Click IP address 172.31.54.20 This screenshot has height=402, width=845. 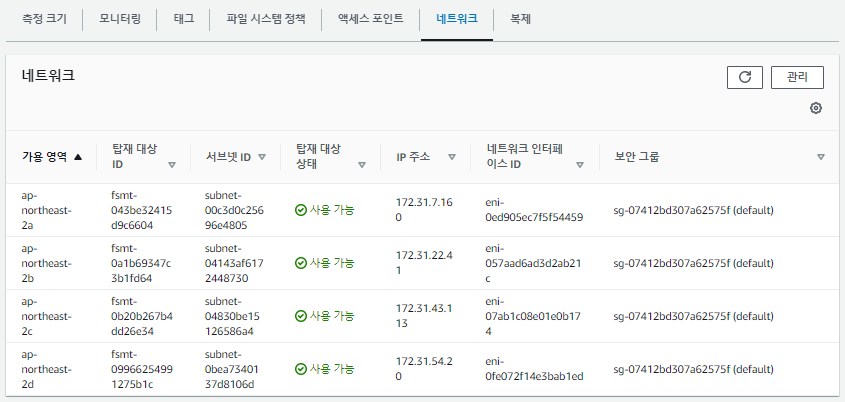424,369
